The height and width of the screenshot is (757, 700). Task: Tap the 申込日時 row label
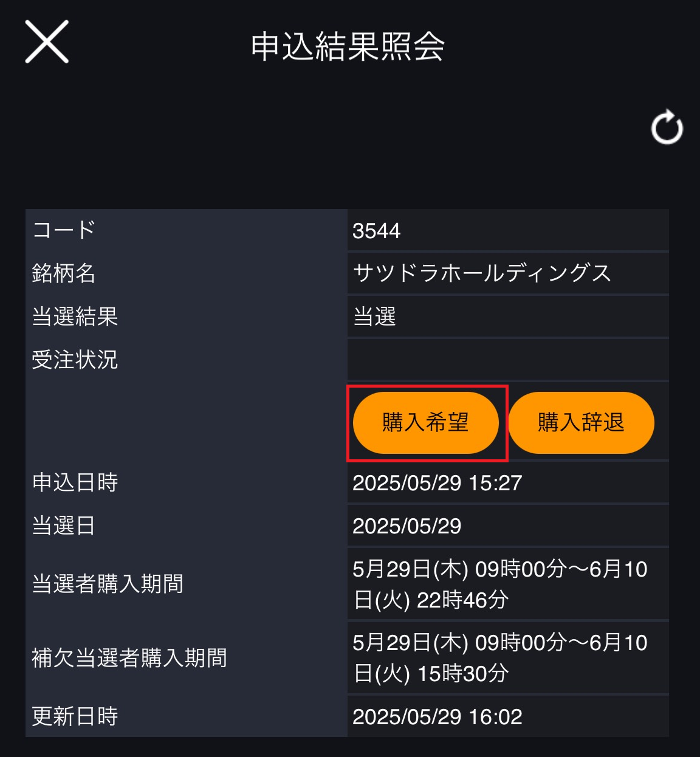pyautogui.click(x=75, y=482)
